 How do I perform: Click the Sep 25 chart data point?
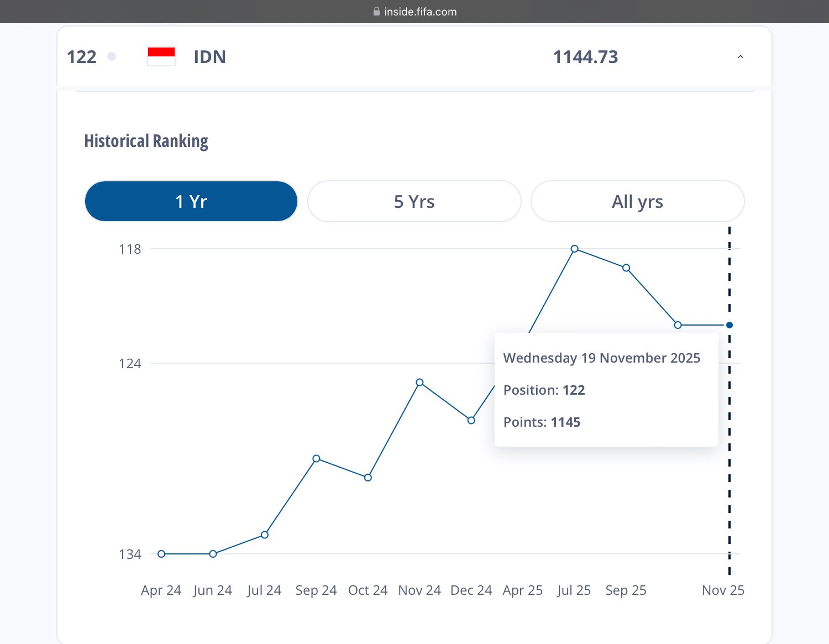click(x=626, y=268)
